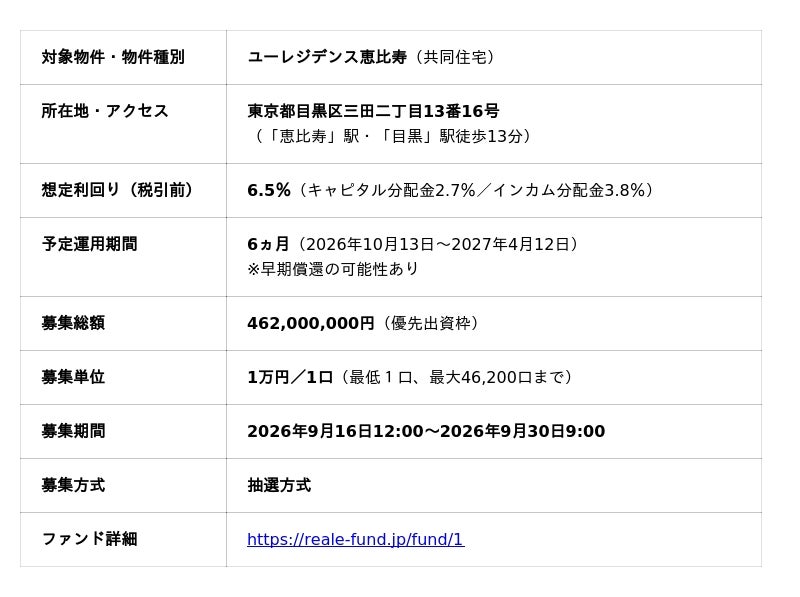Viewport: 800px width, 597px height.
Task: Click the 所在地・アクセス header cell
Action: tap(123, 124)
